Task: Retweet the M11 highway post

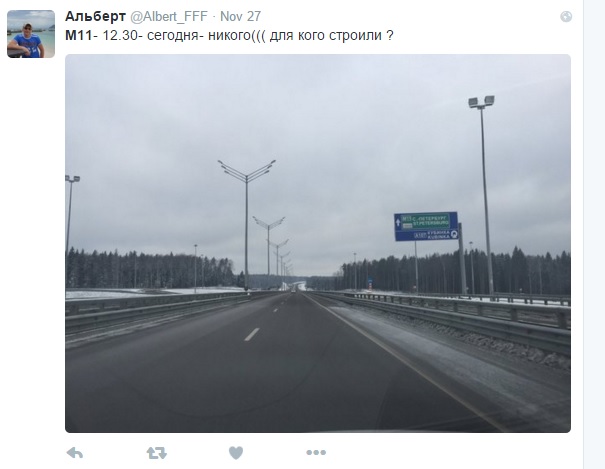Action: pos(157,453)
